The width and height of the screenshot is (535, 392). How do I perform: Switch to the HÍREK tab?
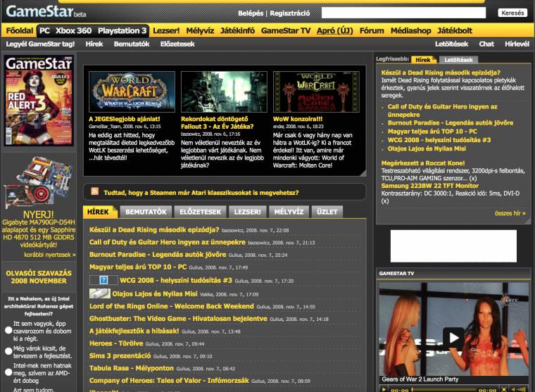tap(100, 212)
